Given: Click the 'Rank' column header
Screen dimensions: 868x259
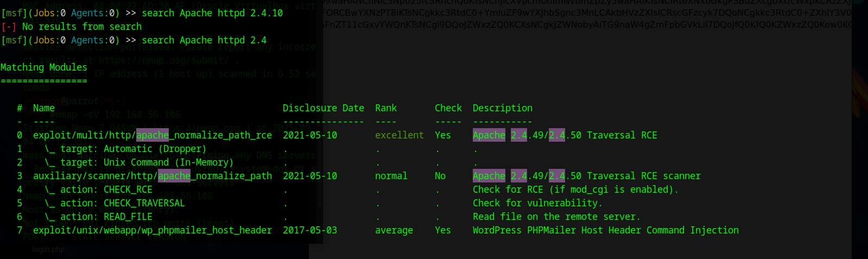Looking at the screenshot, I should point(386,108).
